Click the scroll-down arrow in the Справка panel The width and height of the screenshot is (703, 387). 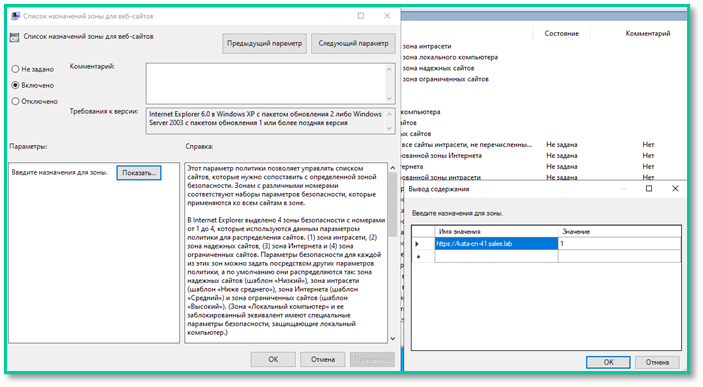pyautogui.click(x=393, y=339)
